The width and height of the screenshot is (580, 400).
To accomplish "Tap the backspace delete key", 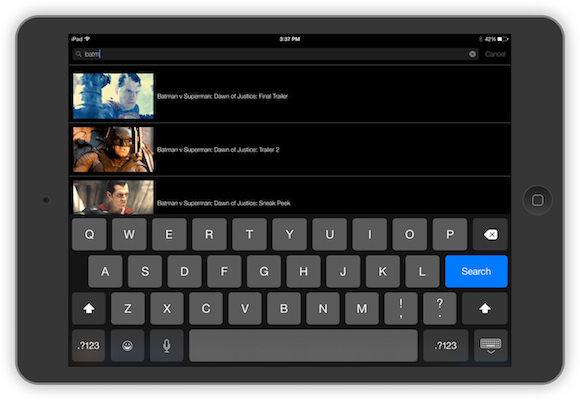I will click(x=490, y=234).
